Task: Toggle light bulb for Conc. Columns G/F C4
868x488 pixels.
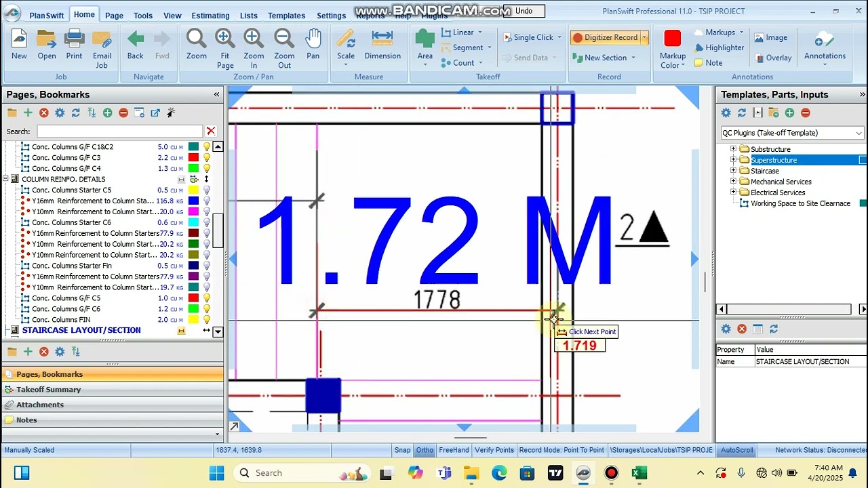Action: (x=207, y=168)
